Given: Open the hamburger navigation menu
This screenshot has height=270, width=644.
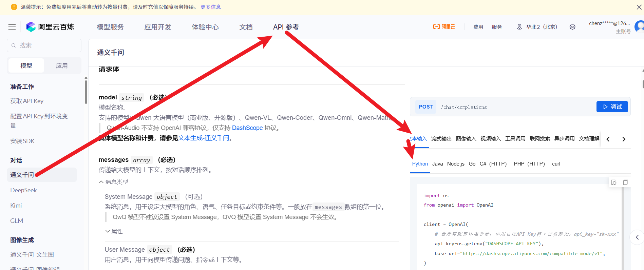Looking at the screenshot, I should [x=12, y=27].
